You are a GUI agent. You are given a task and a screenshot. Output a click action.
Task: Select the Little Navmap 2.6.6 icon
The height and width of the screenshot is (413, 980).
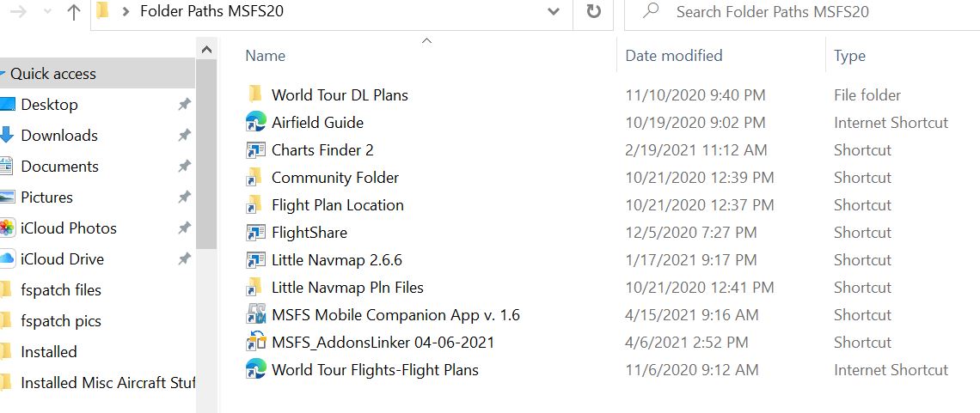tap(256, 259)
